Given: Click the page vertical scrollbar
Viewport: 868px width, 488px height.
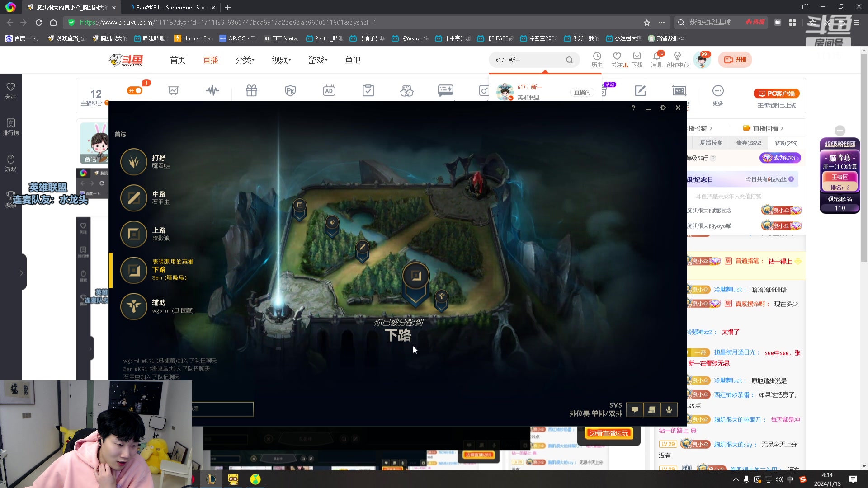Looking at the screenshot, I should (x=864, y=158).
